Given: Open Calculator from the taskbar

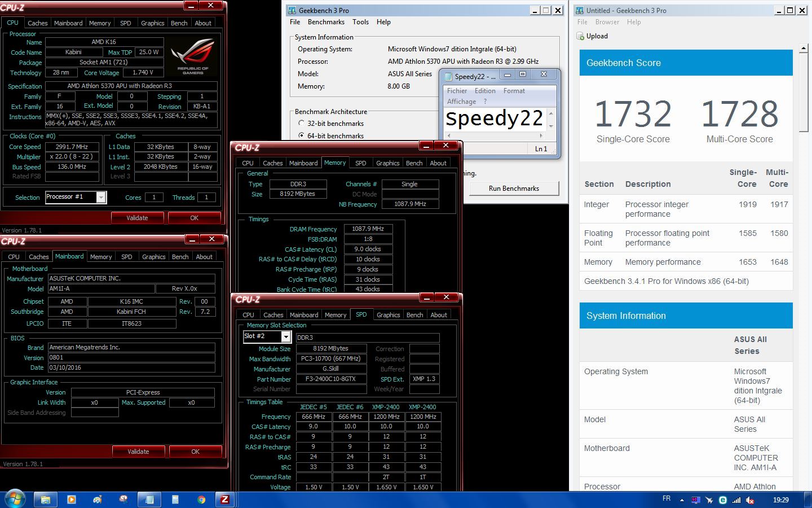Looking at the screenshot, I should [175, 500].
